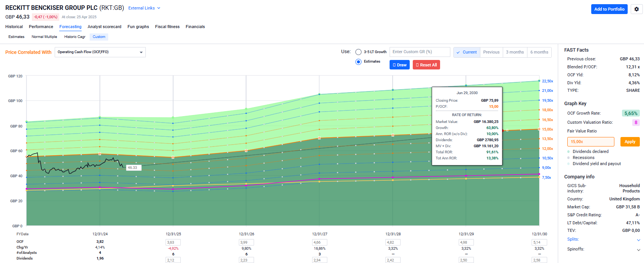
Task: Switch to Fun graphs tab
Action: coord(138,27)
